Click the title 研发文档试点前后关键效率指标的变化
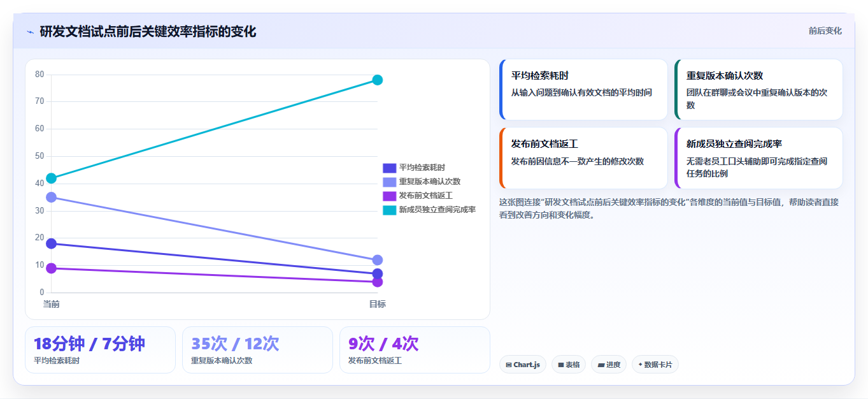This screenshot has width=868, height=399. [148, 32]
